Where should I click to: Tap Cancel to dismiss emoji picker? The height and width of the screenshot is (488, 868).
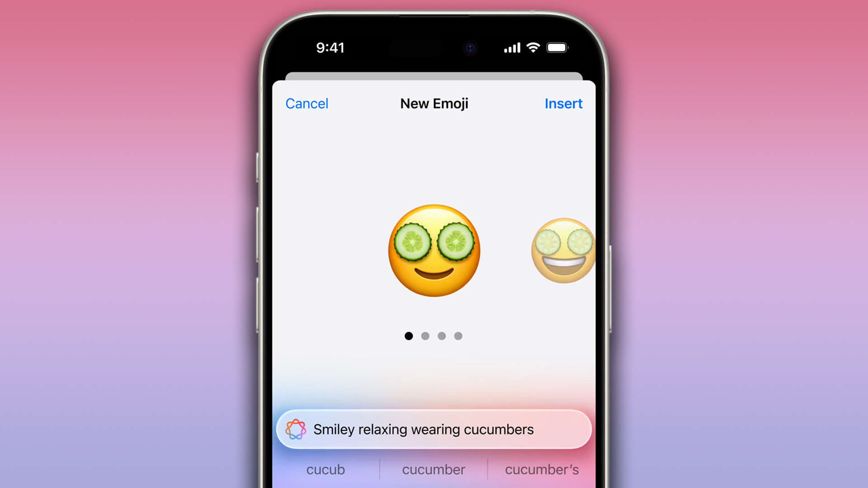pos(307,103)
